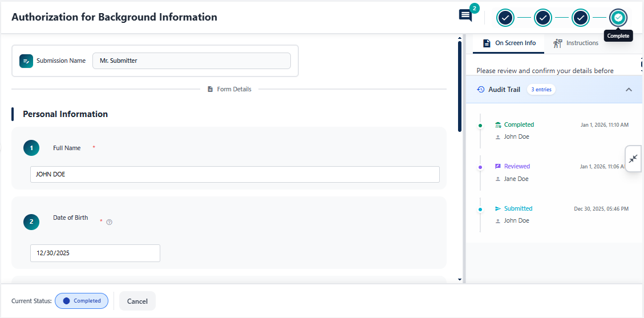Click the Completed audit entry label
Viewport: 644px width, 318px height.
click(519, 124)
